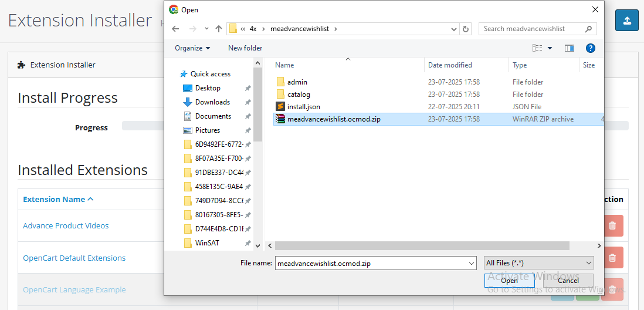Sort files by Type column
This screenshot has height=310, width=644.
tap(520, 65)
